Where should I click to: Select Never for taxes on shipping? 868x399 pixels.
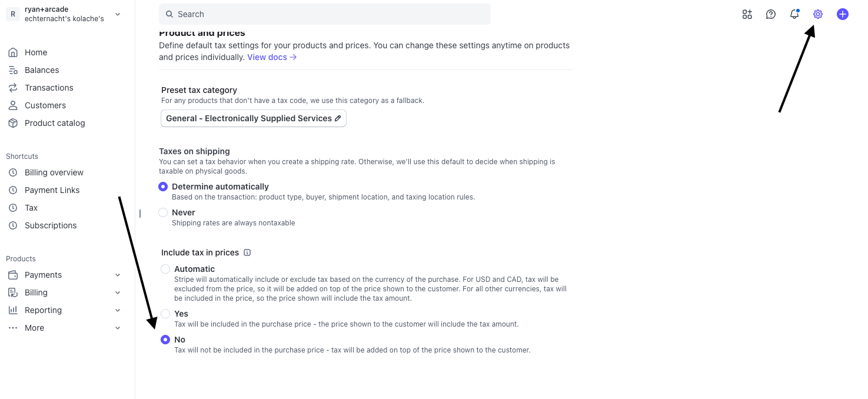pos(163,212)
